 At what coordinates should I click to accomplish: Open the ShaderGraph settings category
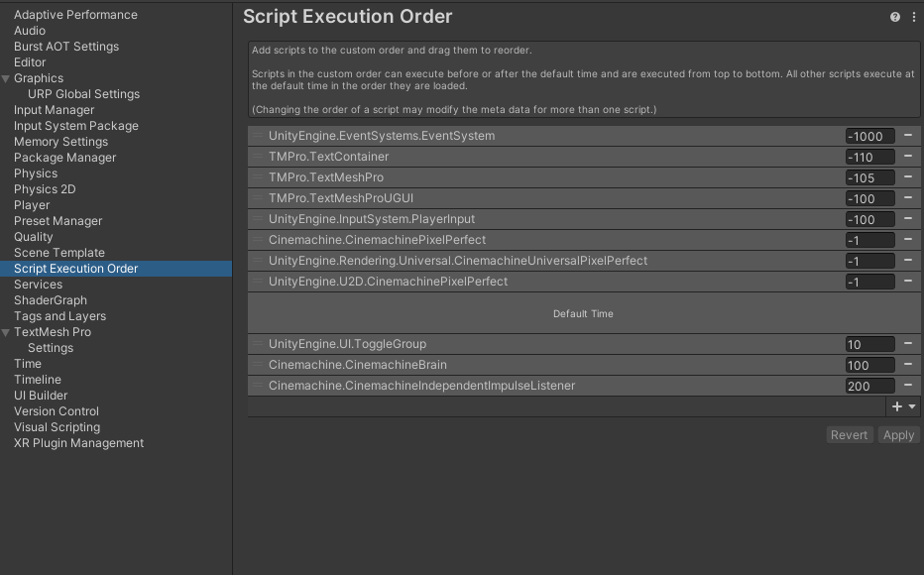pyautogui.click(x=51, y=300)
